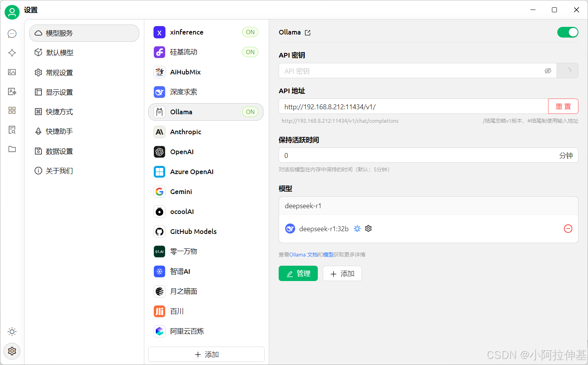Image resolution: width=588 pixels, height=365 pixels.
Task: Click the settings gear sidebar icon
Action: [x=12, y=351]
